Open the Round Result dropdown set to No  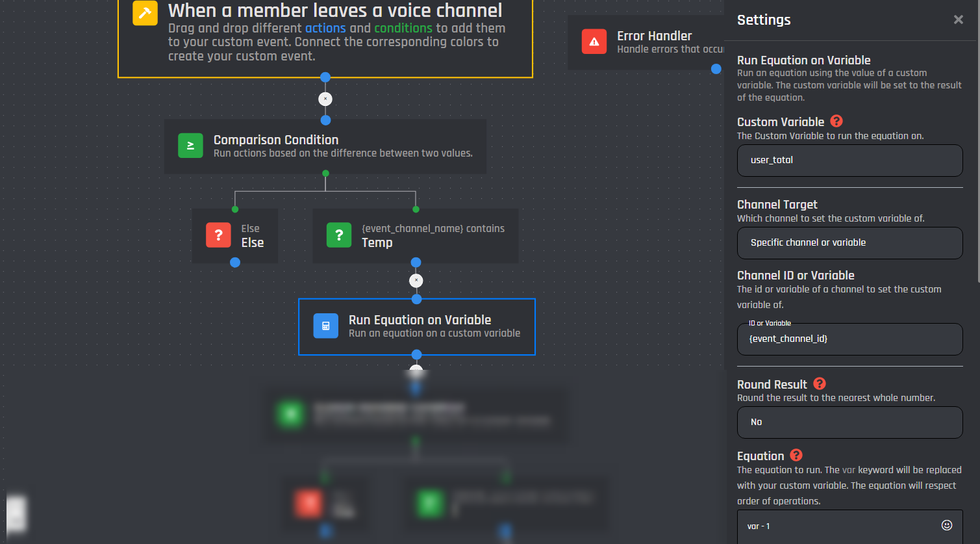tap(849, 422)
